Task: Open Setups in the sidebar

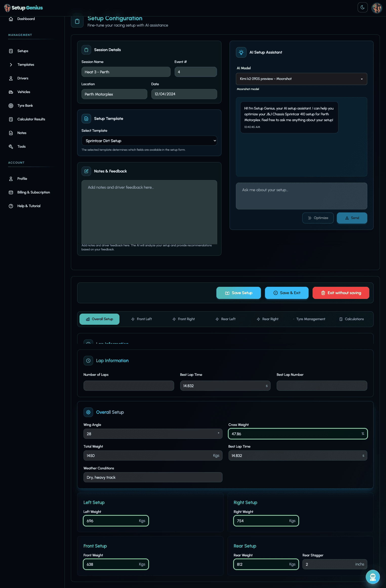Action: (x=23, y=51)
